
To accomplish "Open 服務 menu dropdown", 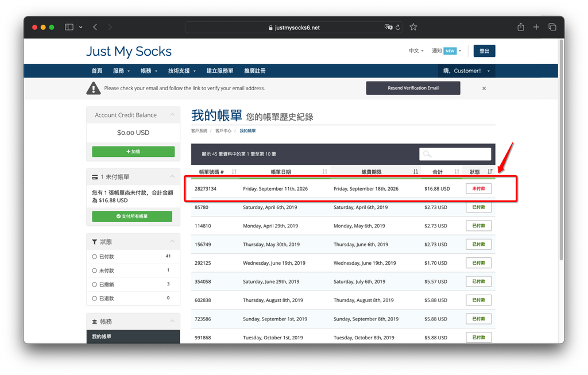I will 122,71.
